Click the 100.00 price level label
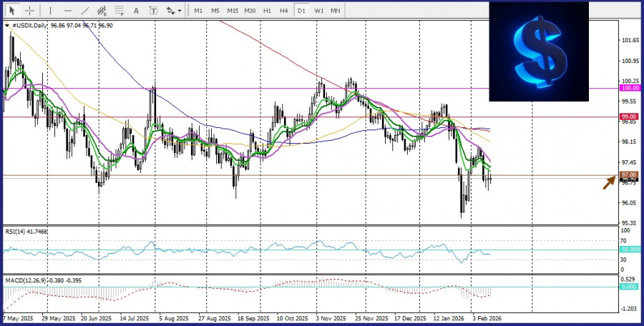The height and width of the screenshot is (326, 644). point(630,88)
